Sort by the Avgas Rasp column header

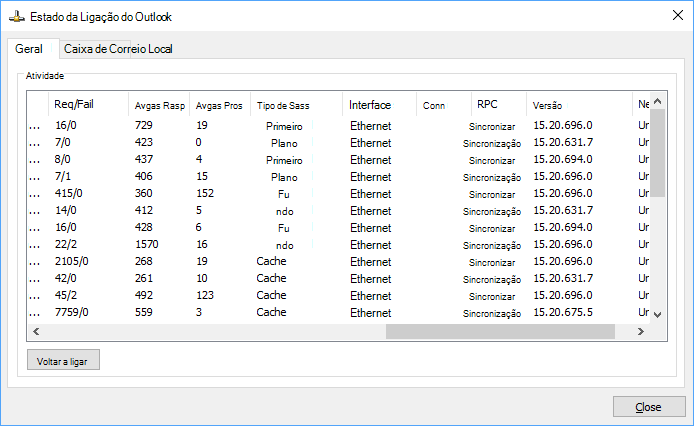[159, 105]
